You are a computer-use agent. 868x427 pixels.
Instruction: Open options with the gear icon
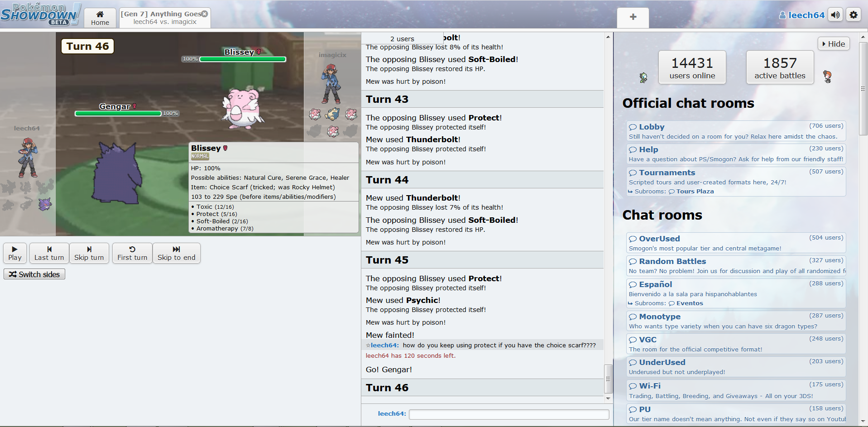point(854,15)
